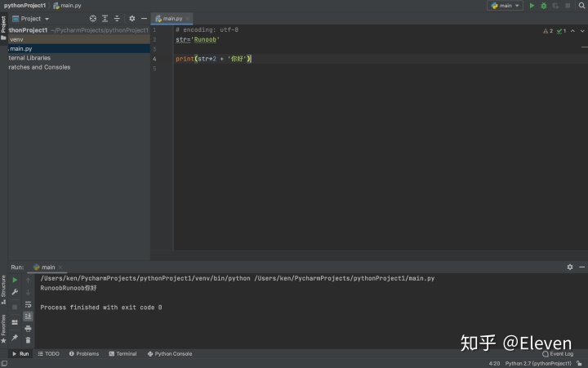Click main.py in the breadcrumb bar
588x368 pixels.
[68, 6]
